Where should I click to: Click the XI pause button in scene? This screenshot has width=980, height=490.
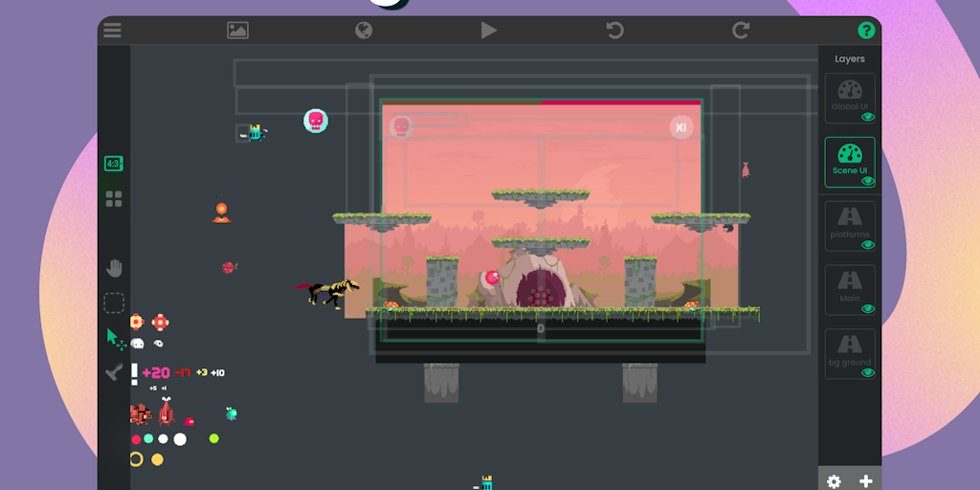point(681,127)
